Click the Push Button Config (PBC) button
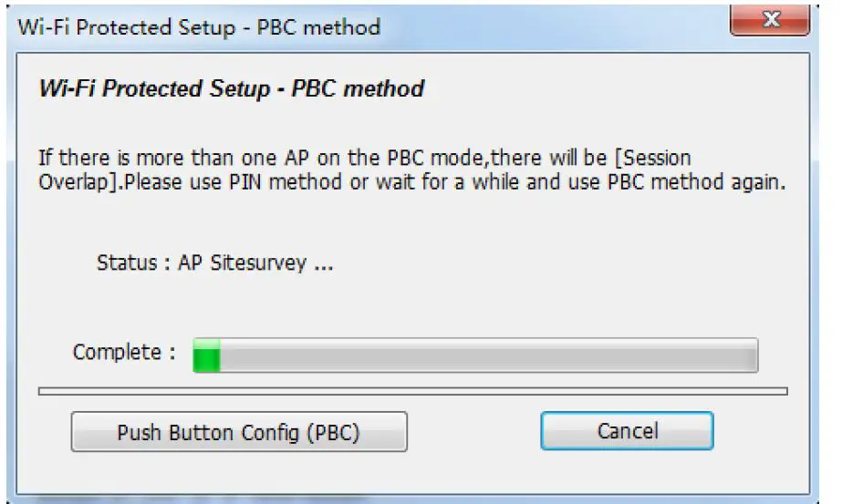This screenshot has width=842, height=504. 238,432
